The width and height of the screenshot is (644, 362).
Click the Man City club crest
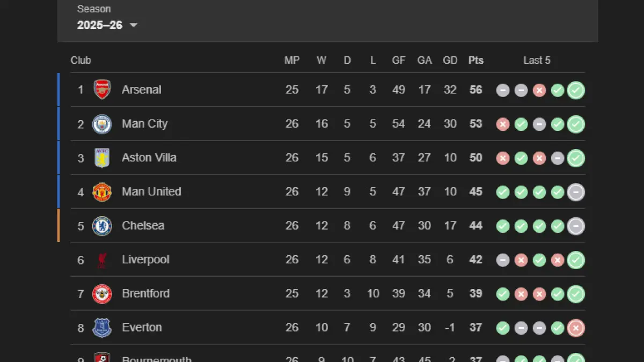102,124
